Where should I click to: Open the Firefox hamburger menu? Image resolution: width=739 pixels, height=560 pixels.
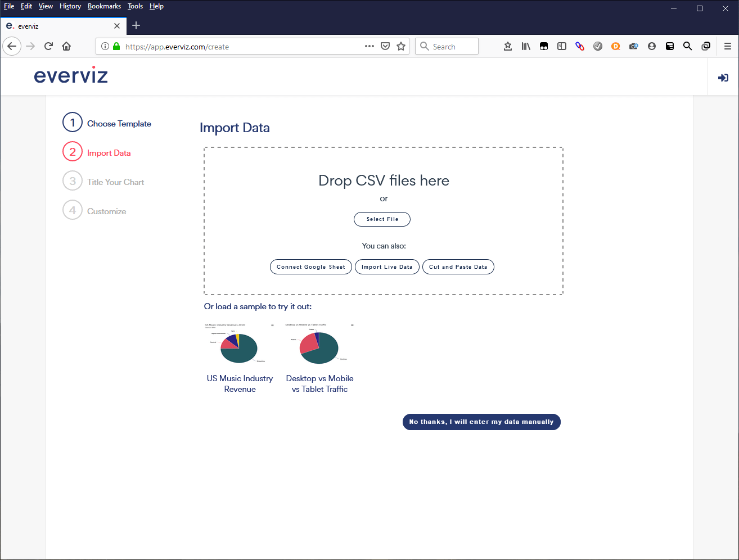pos(728,46)
